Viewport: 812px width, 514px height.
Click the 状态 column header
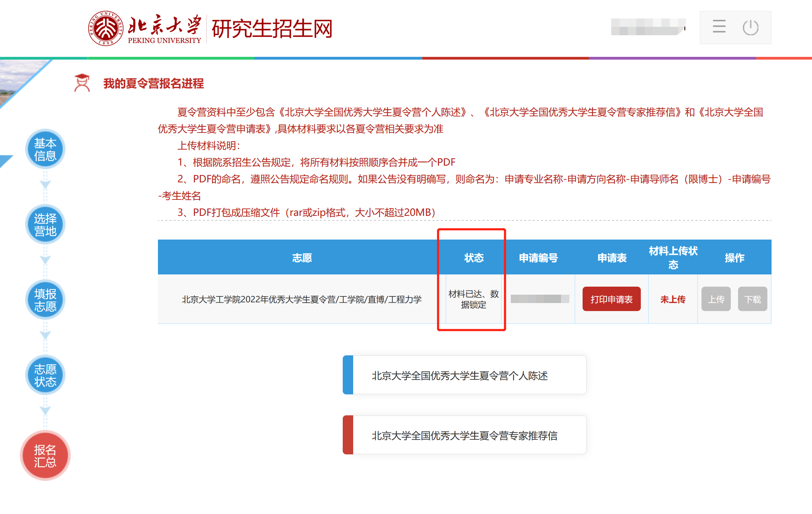(474, 258)
